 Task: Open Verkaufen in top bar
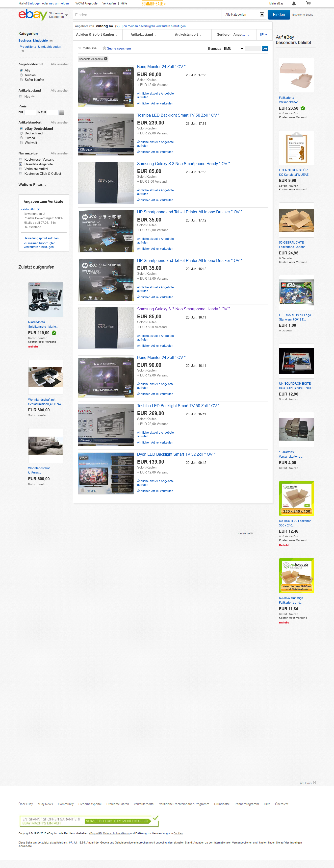[x=109, y=3]
